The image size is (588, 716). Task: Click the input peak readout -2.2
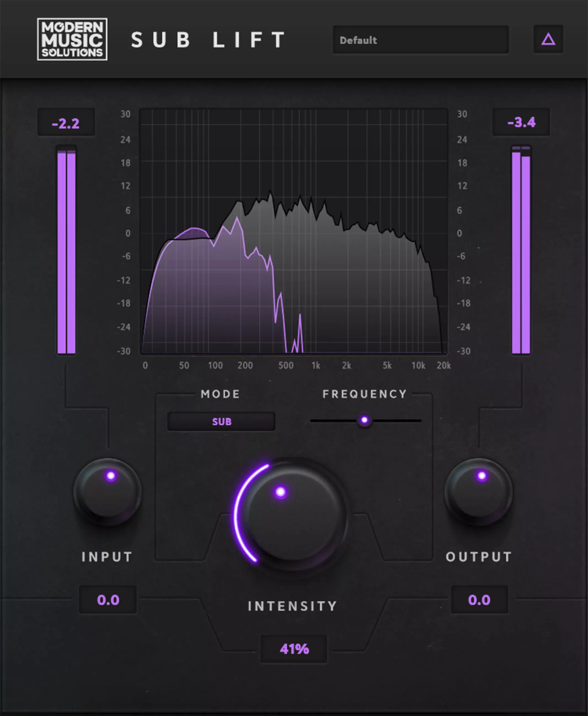pyautogui.click(x=66, y=123)
